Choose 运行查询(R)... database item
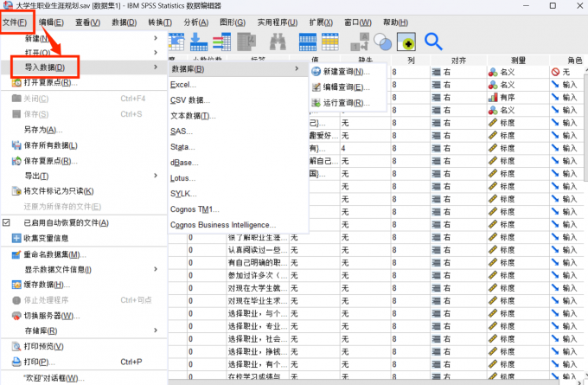 point(348,103)
